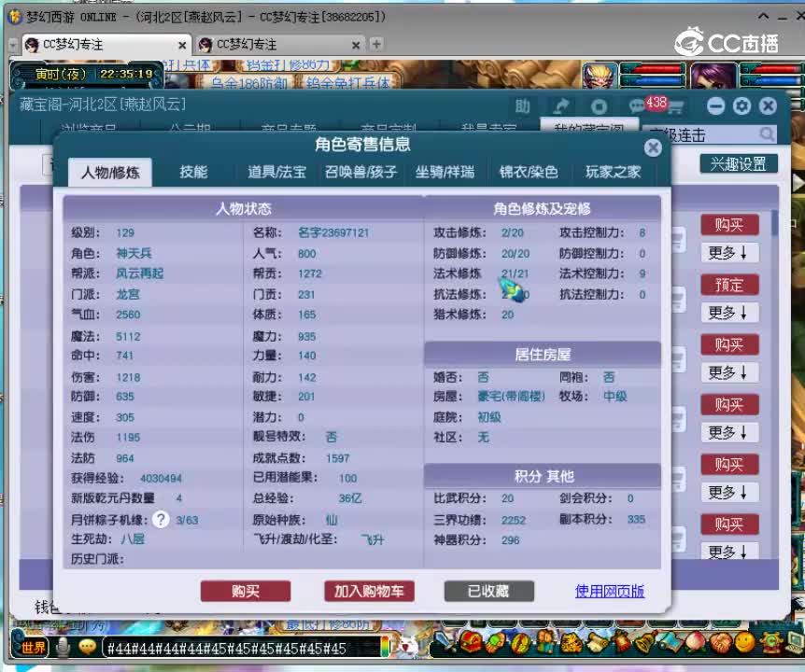The width and height of the screenshot is (805, 672).
Task: Select the 世界 chat channel button
Action: [x=33, y=648]
